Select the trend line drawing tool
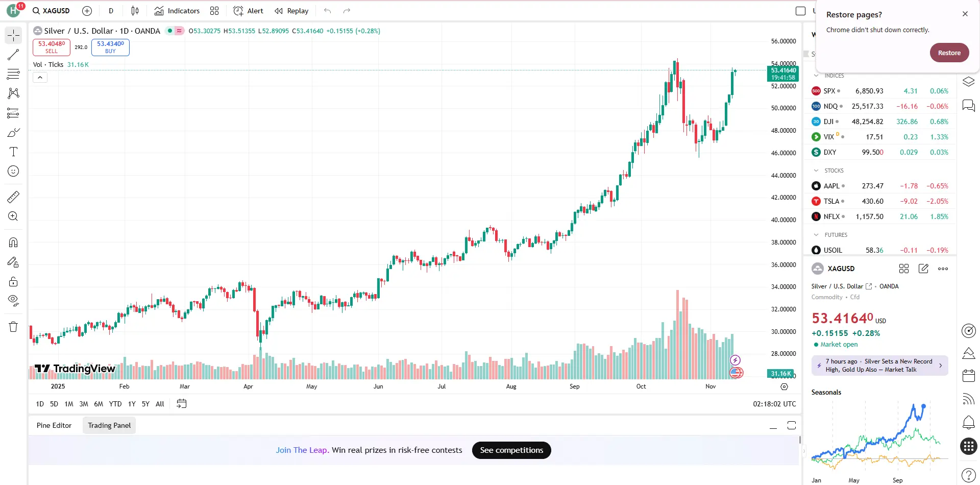The width and height of the screenshot is (980, 485). click(13, 55)
